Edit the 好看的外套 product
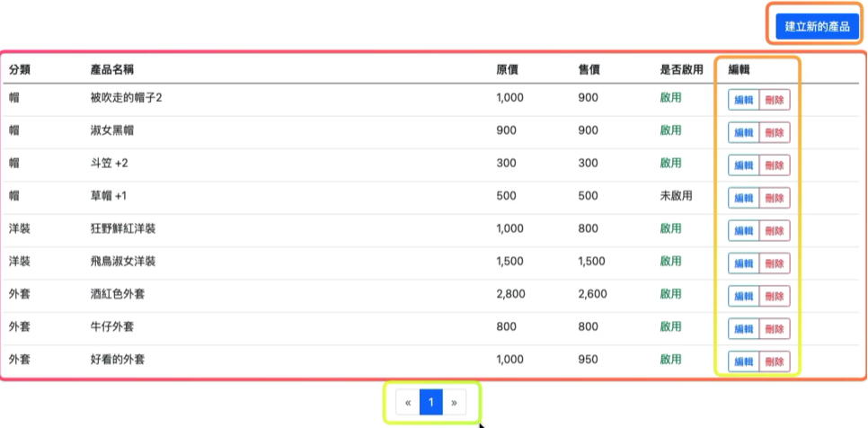This screenshot has height=428, width=868. point(743,361)
